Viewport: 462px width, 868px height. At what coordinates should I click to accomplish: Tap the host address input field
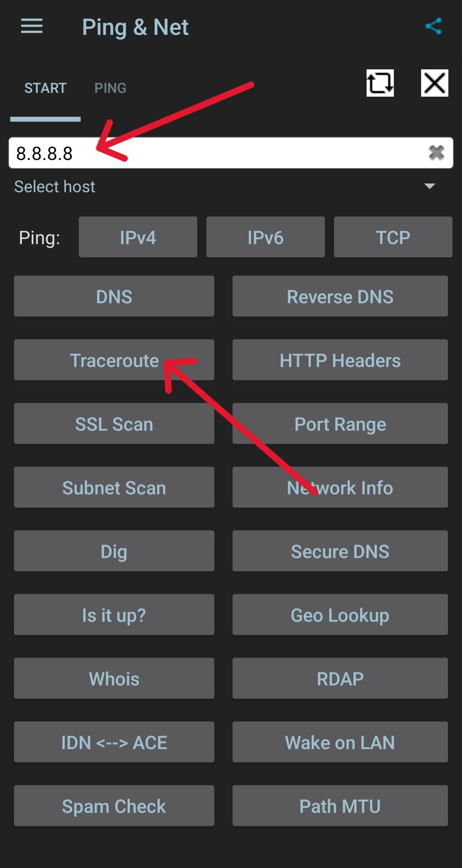[227, 153]
